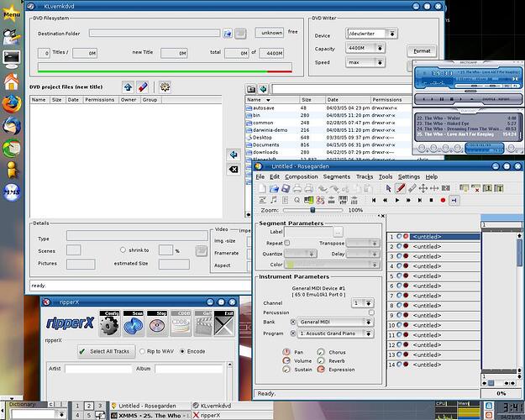The height and width of the screenshot is (420, 525).
Task: Save the composition with the floppy disk icon
Action: pyautogui.click(x=286, y=188)
